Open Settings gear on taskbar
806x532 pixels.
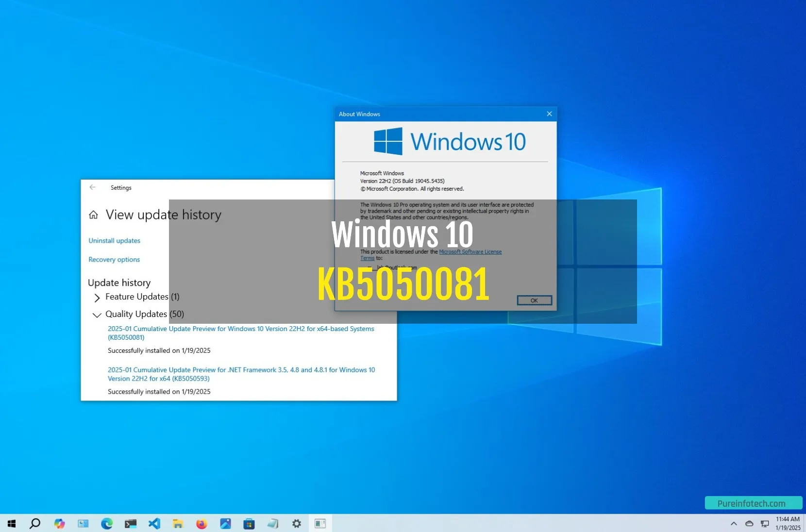(297, 523)
